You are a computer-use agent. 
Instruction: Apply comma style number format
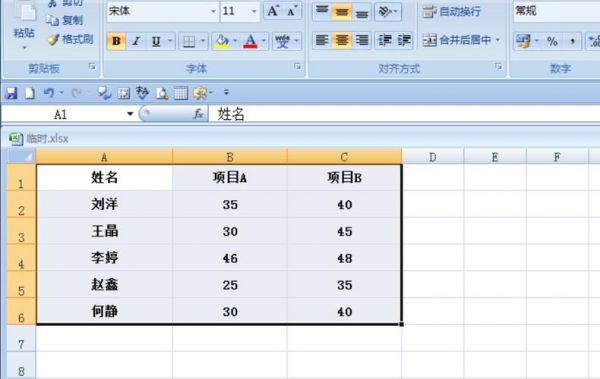572,41
